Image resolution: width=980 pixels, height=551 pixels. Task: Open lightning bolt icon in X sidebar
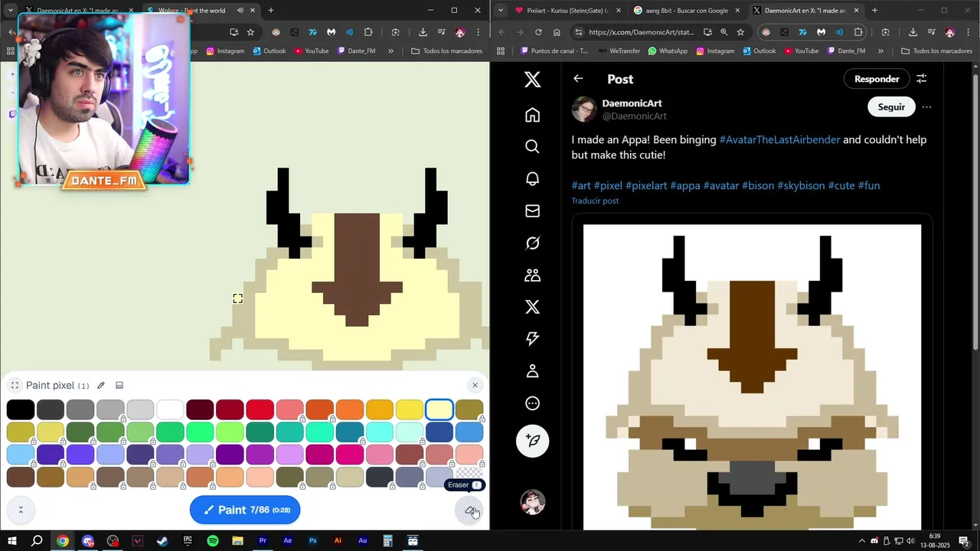tap(533, 339)
